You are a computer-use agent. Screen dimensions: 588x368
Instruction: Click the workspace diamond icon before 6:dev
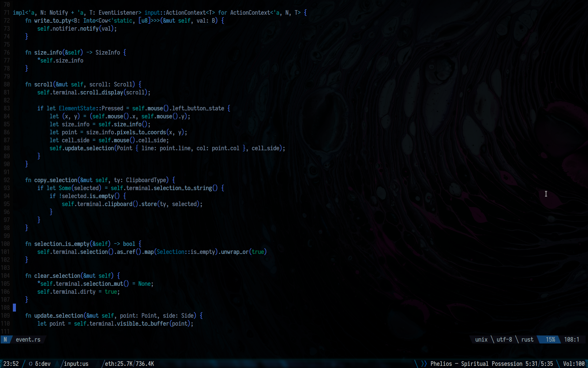click(x=31, y=364)
